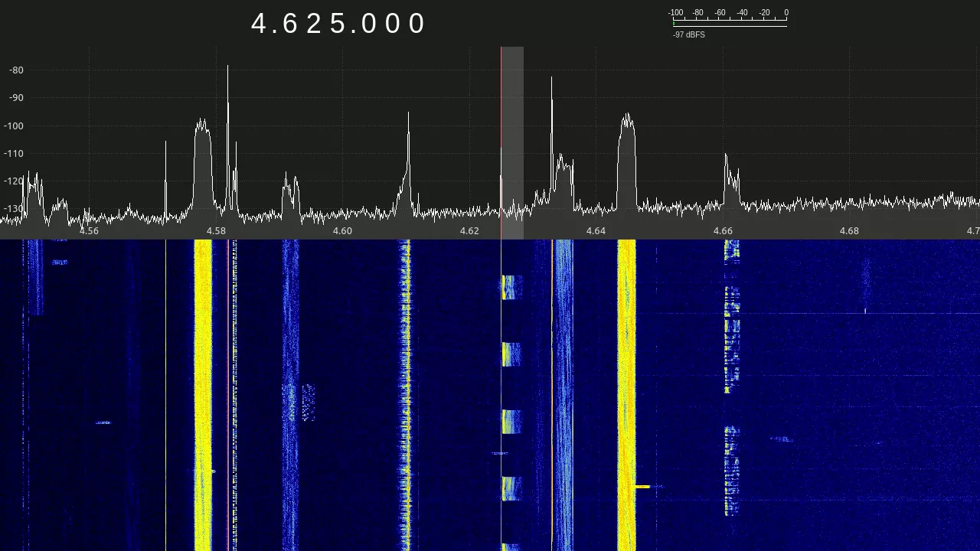The width and height of the screenshot is (980, 551).
Task: Click the 4.64 frequency axis label
Action: tap(596, 230)
